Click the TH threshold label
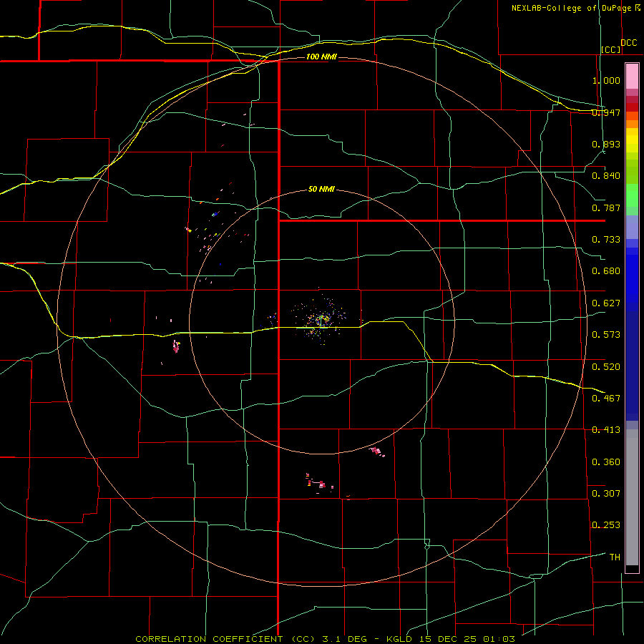The width and height of the screenshot is (644, 644). coord(615,557)
